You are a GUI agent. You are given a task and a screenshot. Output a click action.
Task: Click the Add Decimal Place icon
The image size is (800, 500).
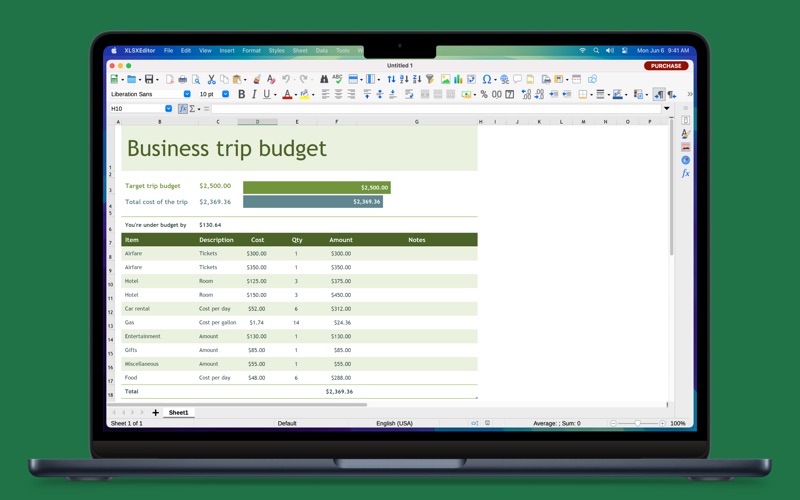[526, 94]
